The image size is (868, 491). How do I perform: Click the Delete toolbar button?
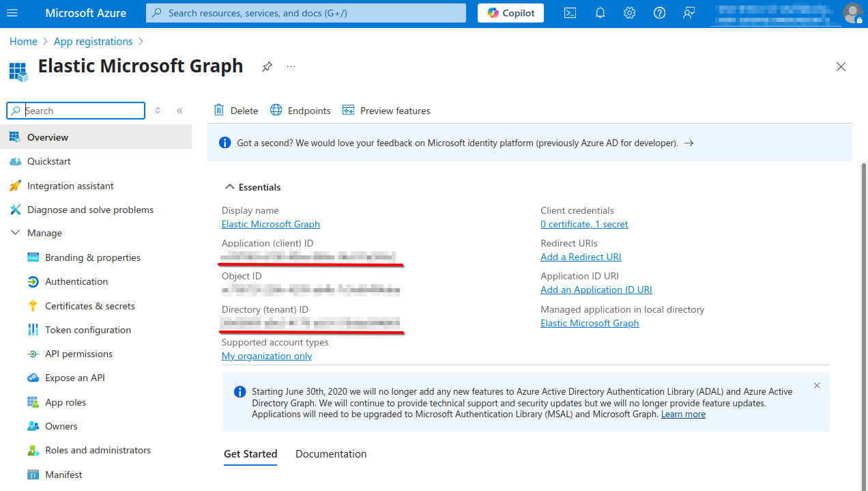[236, 111]
